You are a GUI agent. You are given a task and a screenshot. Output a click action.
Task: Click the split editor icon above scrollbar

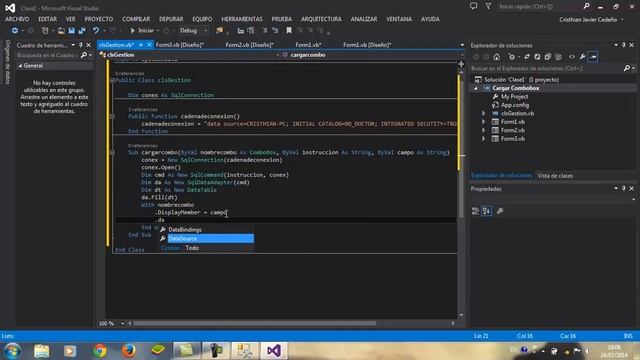coord(461,64)
